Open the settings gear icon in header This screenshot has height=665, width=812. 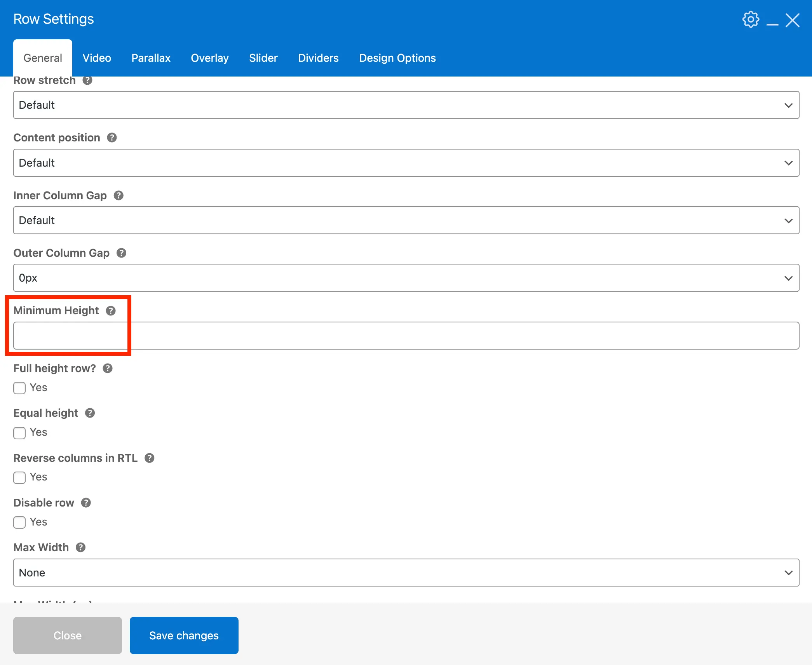(x=750, y=19)
